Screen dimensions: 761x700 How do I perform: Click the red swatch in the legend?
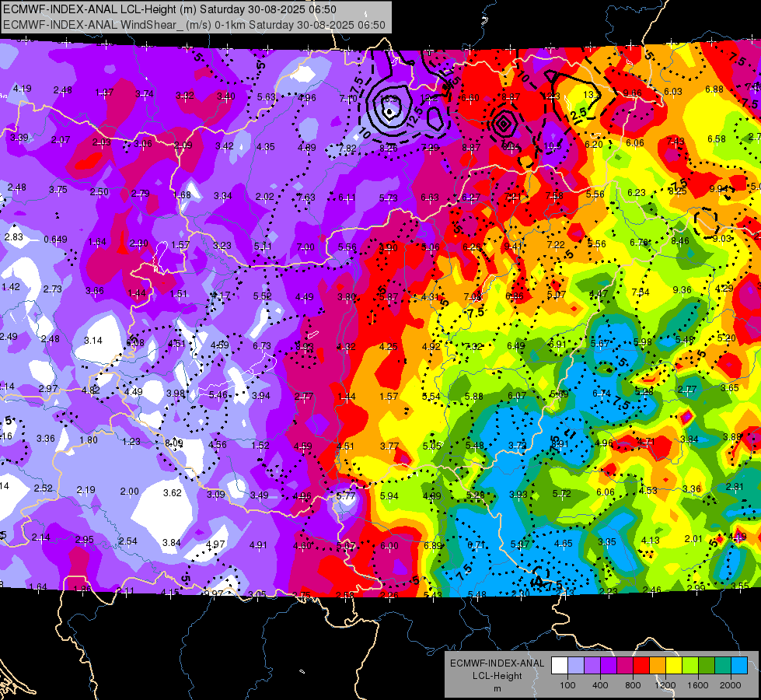[641, 666]
